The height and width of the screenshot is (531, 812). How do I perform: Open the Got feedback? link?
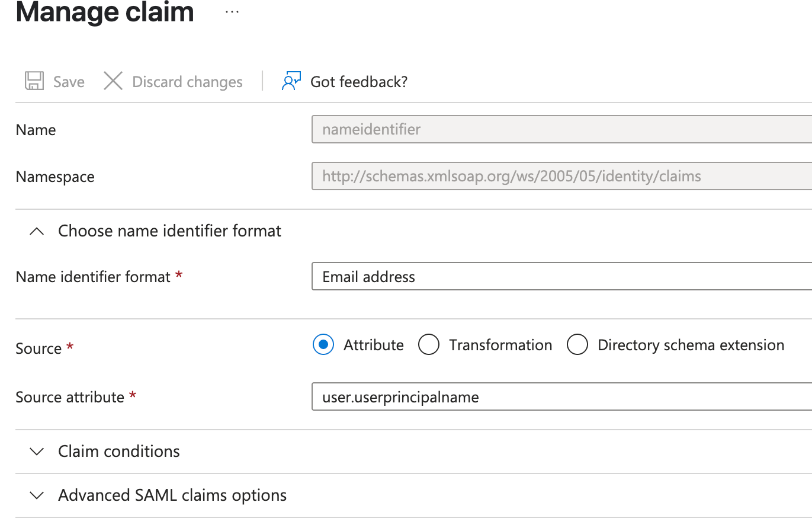[x=358, y=82]
